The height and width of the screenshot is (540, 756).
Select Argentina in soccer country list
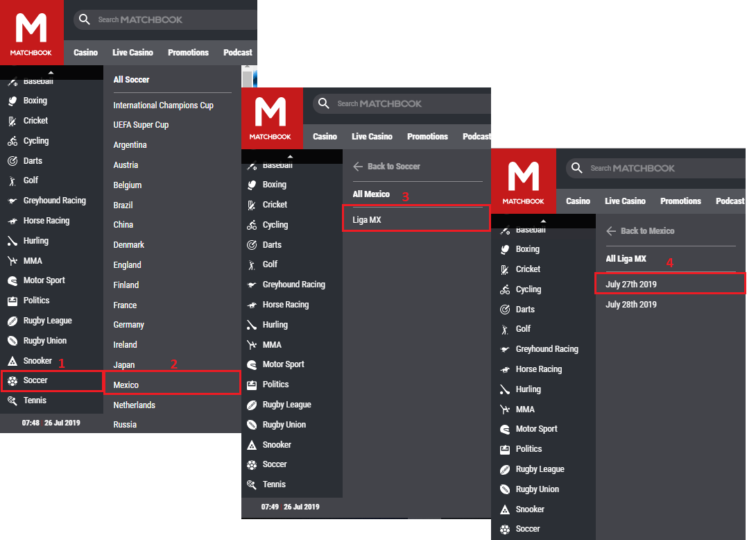coord(130,145)
